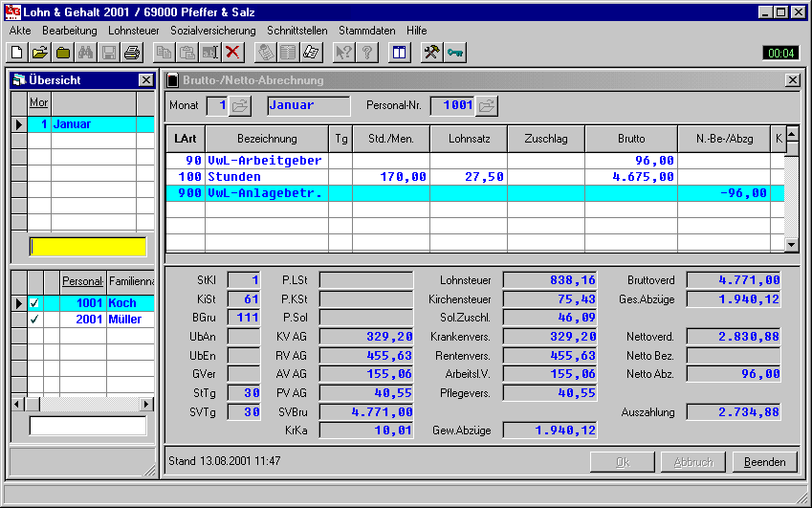Click the rename text field toolbar icon
This screenshot has height=508, width=812.
point(210,53)
